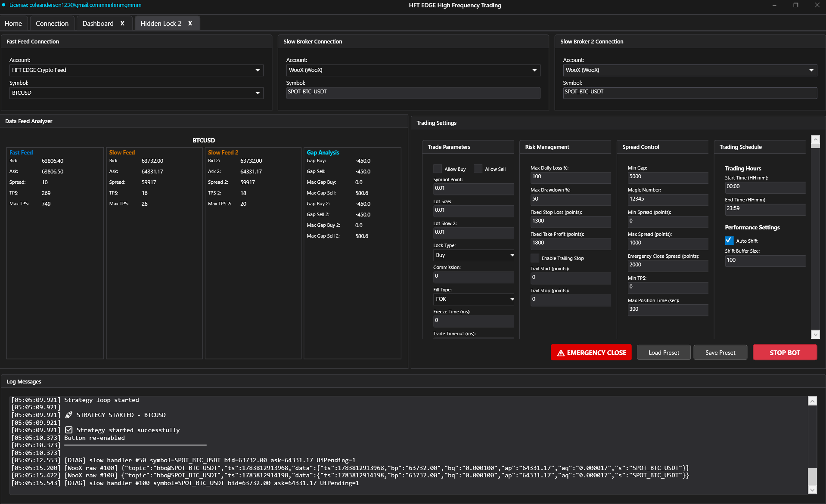Open Slow Broker 2 Account dropdown
The width and height of the screenshot is (826, 504).
coord(690,70)
